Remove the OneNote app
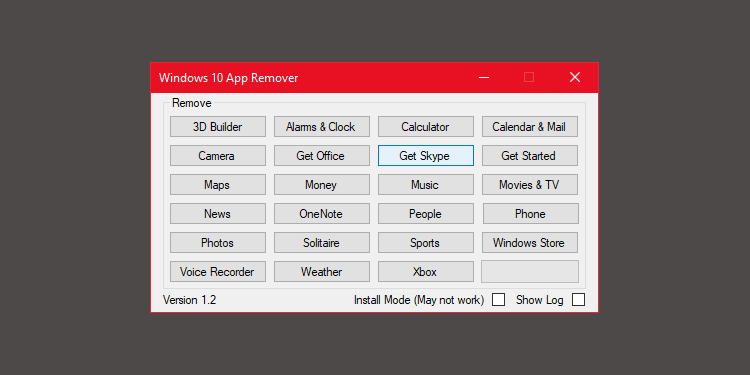 point(322,214)
